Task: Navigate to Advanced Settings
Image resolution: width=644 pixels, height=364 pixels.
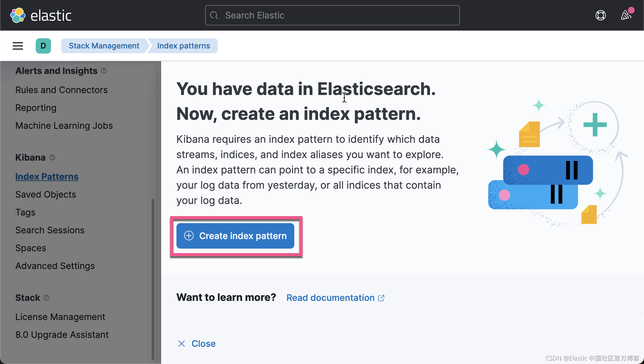Action: point(55,266)
